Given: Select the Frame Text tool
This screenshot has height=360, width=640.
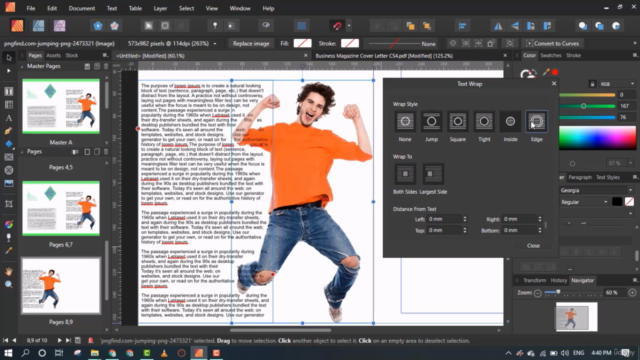Looking at the screenshot, I should [9, 91].
